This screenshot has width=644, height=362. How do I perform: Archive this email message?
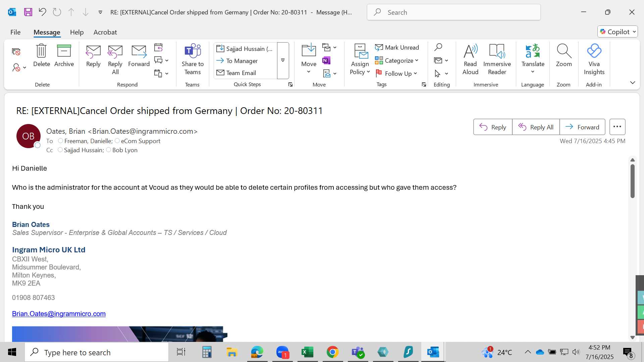click(64, 55)
